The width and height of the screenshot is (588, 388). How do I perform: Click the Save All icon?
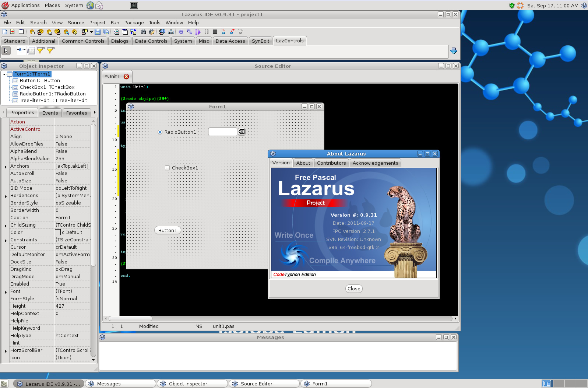coord(106,32)
